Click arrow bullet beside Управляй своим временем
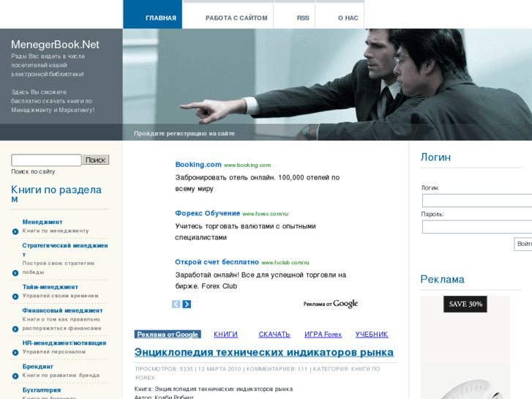Image resolution: width=532 pixels, height=399 pixels. pyautogui.click(x=15, y=297)
